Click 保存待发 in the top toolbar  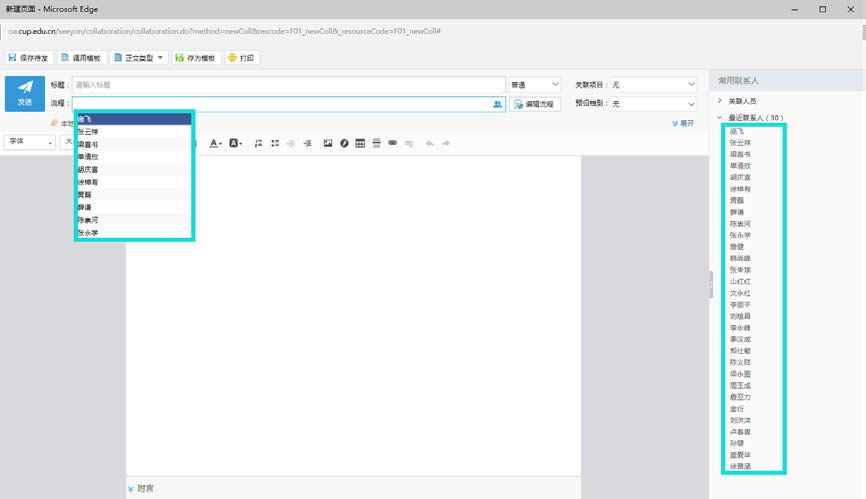click(30, 58)
